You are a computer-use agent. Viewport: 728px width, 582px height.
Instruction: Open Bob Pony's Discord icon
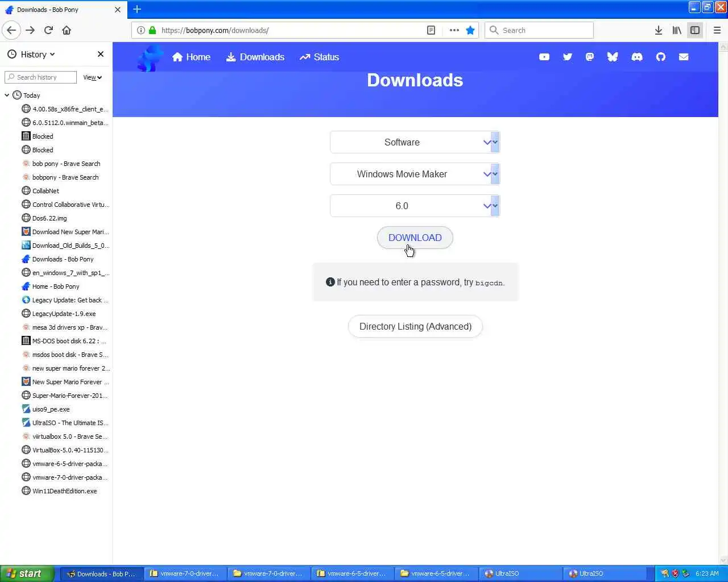(x=637, y=57)
